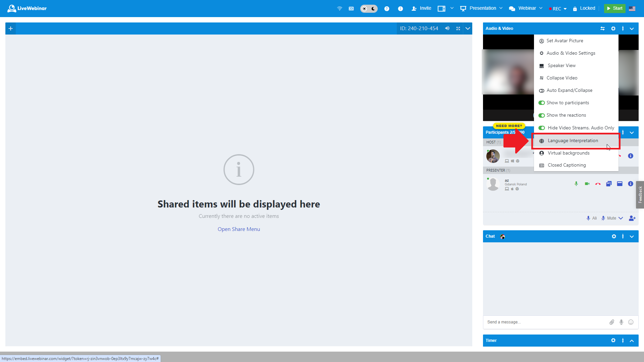Viewport: 644px width, 362px height.
Task: Open the Chat panel settings gear
Action: click(614, 236)
